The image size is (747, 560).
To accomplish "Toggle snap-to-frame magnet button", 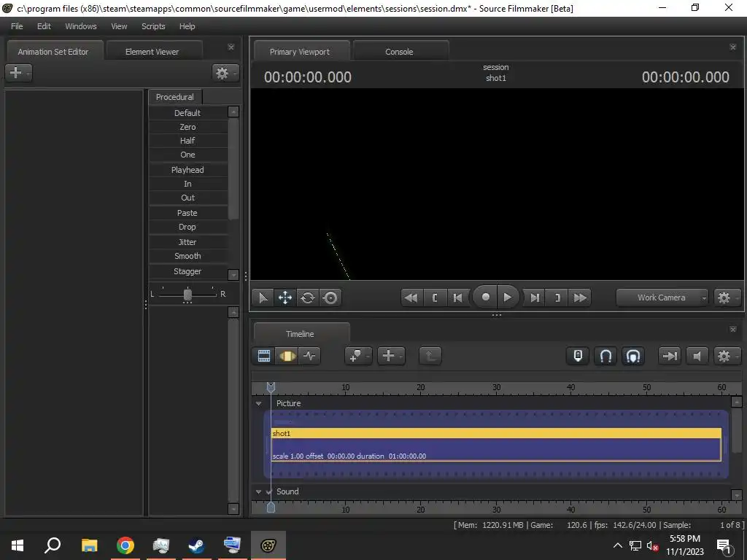I will pos(633,356).
